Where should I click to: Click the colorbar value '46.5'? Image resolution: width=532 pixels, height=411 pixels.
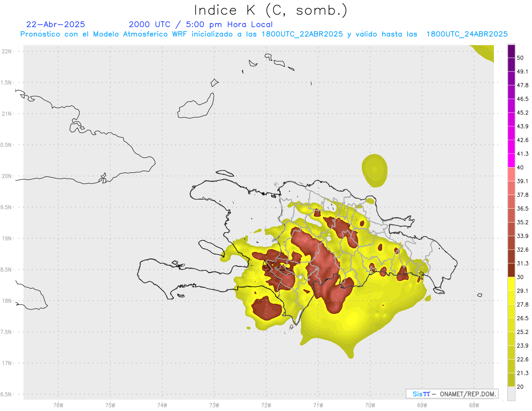click(523, 99)
